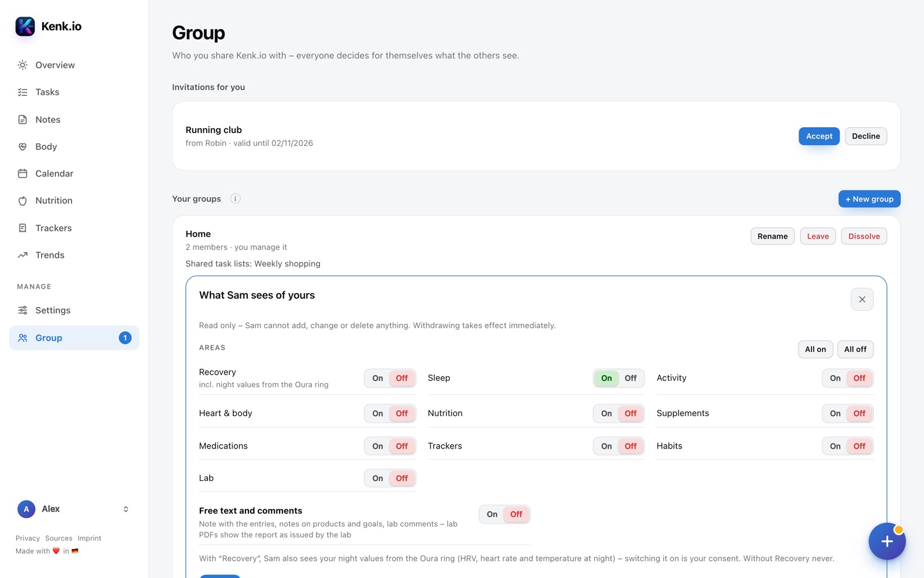The height and width of the screenshot is (578, 924).
Task: Switch Medications sharing On
Action: [x=378, y=446]
